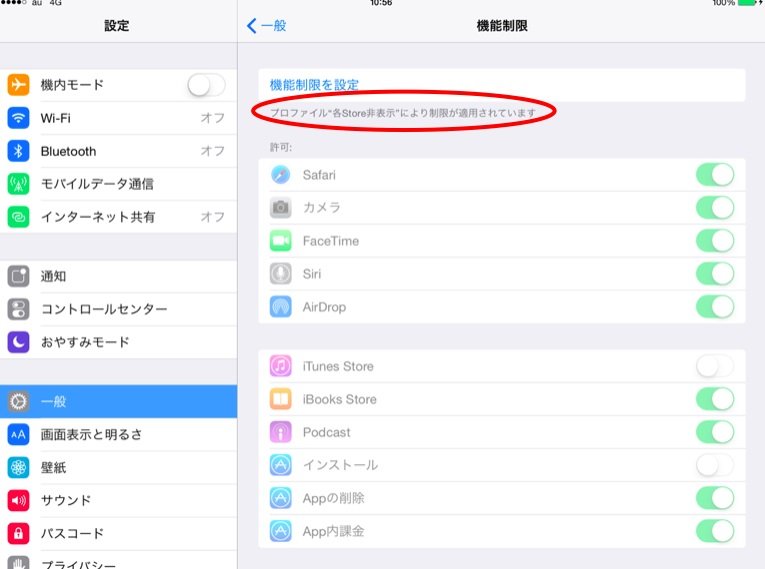Tap the Safari compass icon
The image size is (765, 569).
point(281,175)
